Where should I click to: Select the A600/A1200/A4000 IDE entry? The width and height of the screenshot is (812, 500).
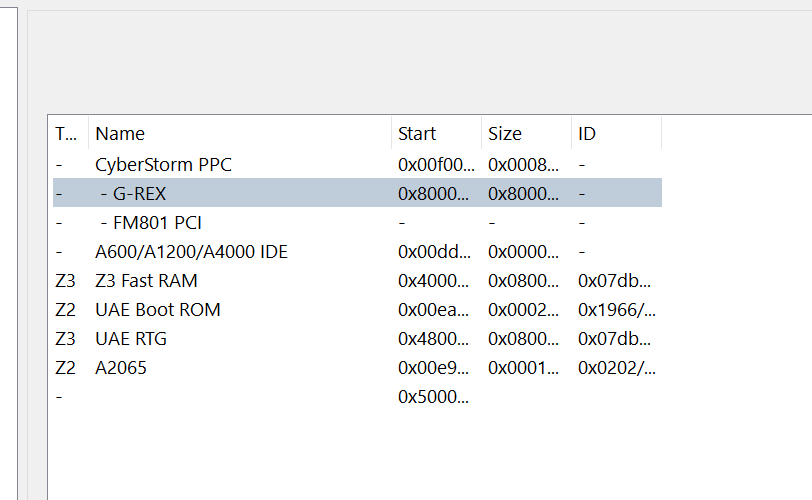coord(191,252)
